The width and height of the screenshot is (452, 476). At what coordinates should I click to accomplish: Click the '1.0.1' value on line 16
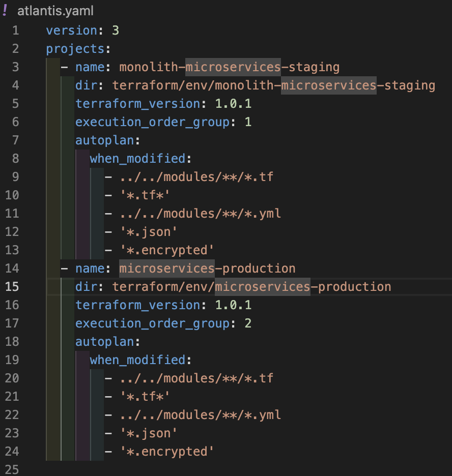[233, 305]
